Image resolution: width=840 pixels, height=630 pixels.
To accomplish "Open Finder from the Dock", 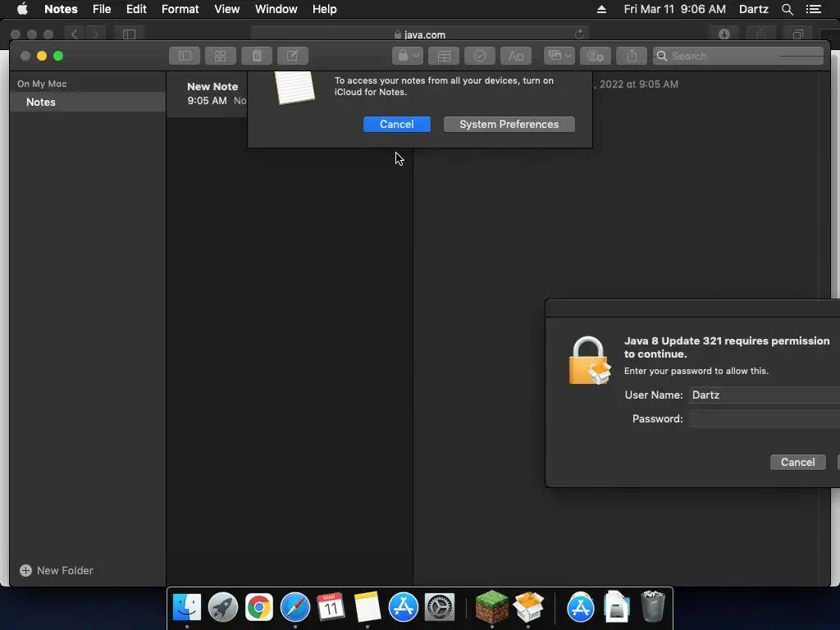I will pyautogui.click(x=187, y=607).
